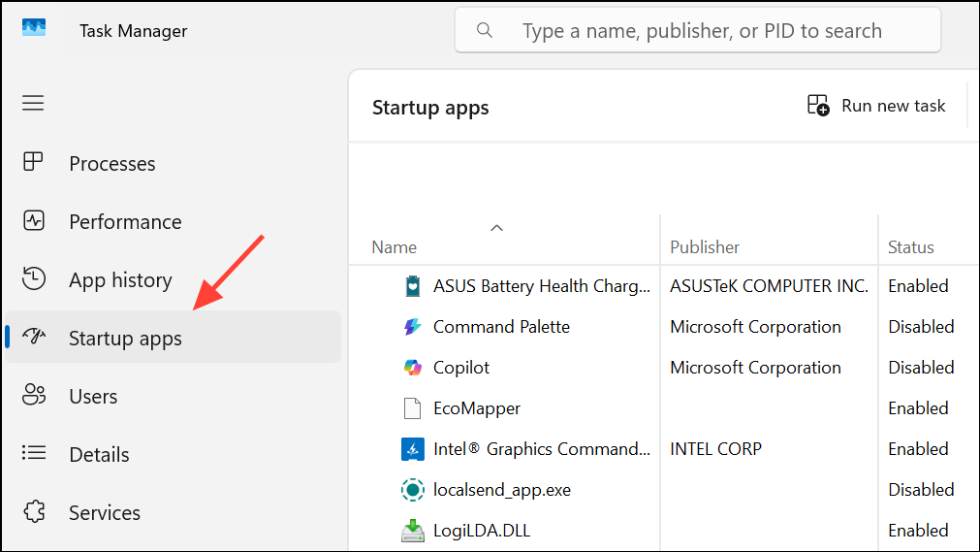Click the Users people icon
980x552 pixels.
pos(34,396)
